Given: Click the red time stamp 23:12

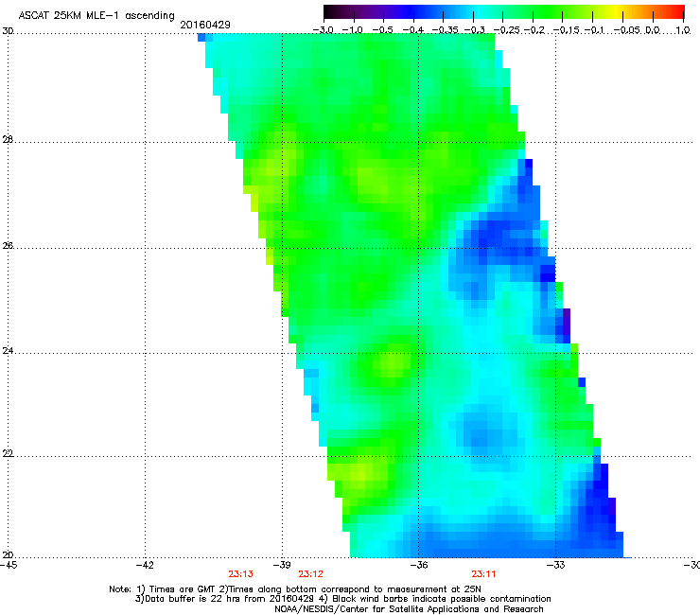Looking at the screenshot, I should (x=310, y=574).
